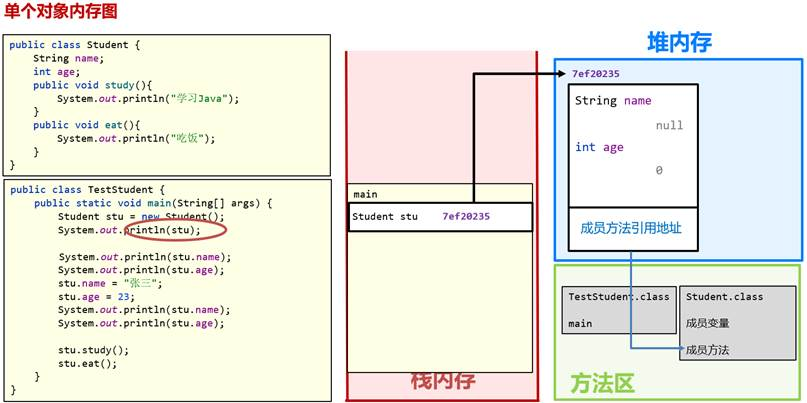
Task: Click 'Student stu = new Student();' line
Action: (x=142, y=217)
